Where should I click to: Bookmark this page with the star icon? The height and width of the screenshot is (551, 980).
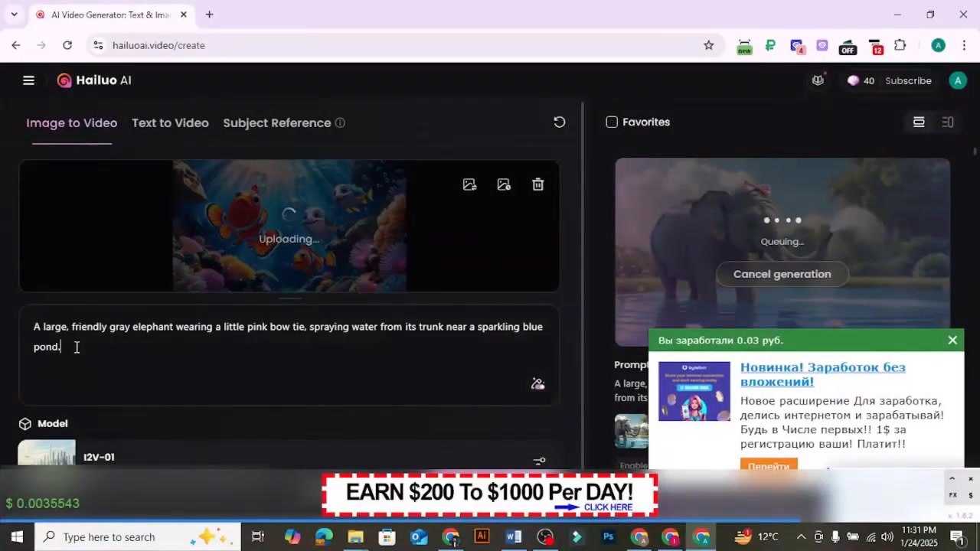tap(709, 45)
